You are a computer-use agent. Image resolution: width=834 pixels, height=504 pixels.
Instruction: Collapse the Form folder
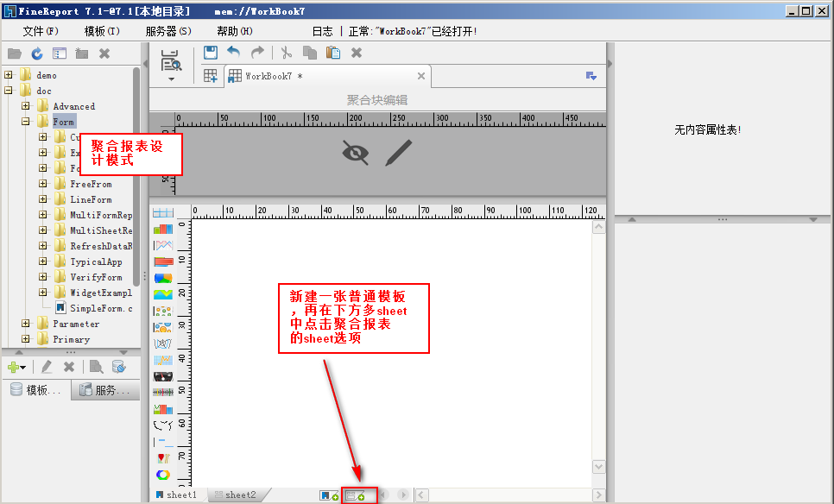(x=26, y=121)
